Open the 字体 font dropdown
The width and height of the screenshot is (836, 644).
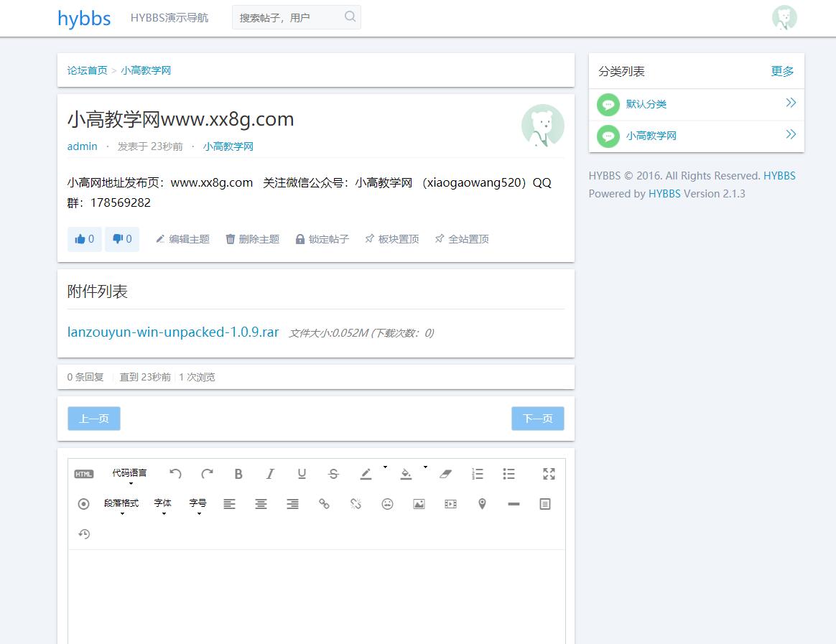click(x=163, y=505)
